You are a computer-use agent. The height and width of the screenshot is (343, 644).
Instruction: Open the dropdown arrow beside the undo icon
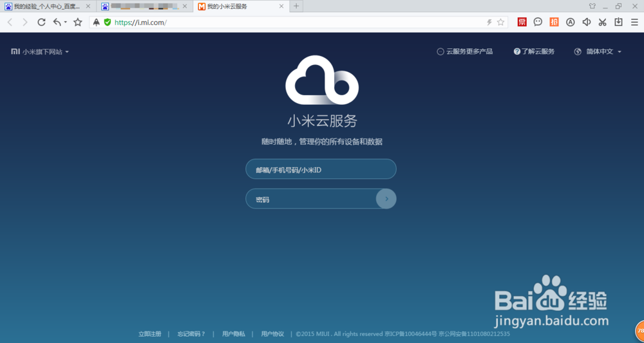(x=65, y=22)
